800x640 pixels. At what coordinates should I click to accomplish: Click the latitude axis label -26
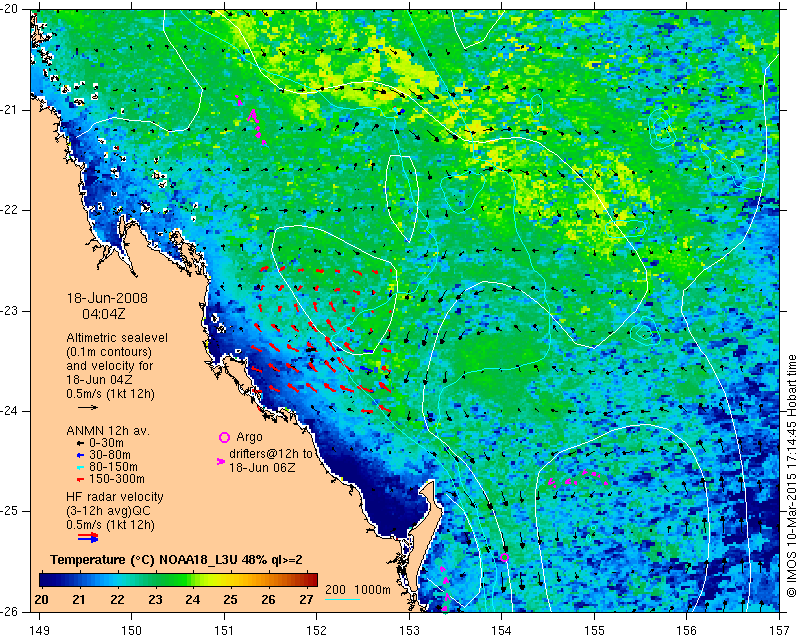(x=10, y=611)
